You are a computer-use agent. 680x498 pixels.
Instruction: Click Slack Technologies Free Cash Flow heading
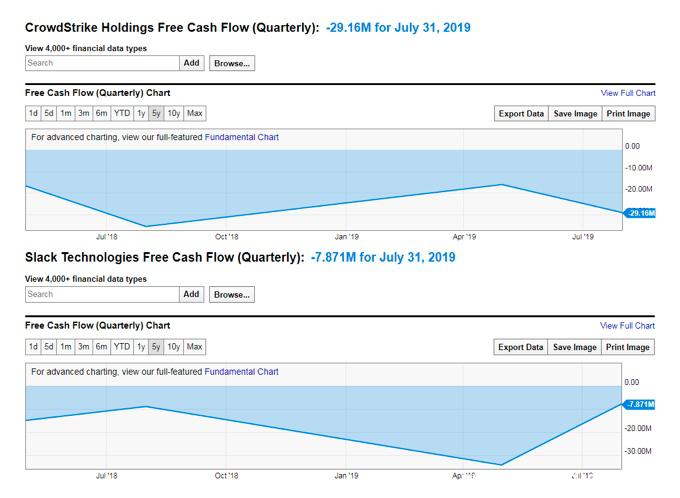coord(165,257)
